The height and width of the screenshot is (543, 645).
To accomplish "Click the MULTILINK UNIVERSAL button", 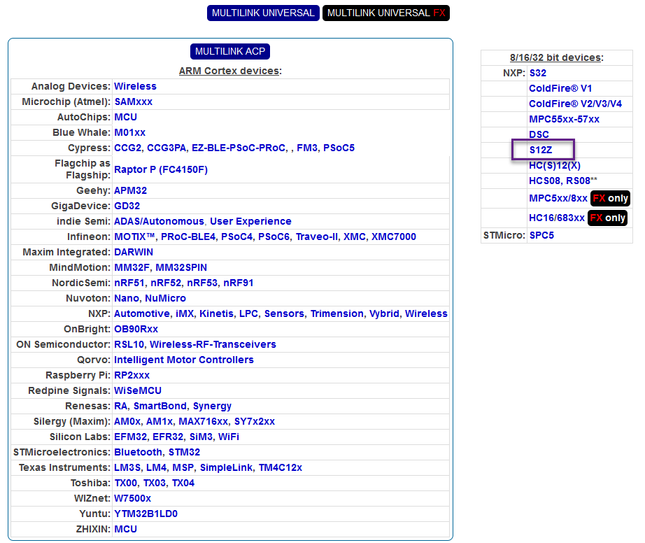I will [263, 13].
